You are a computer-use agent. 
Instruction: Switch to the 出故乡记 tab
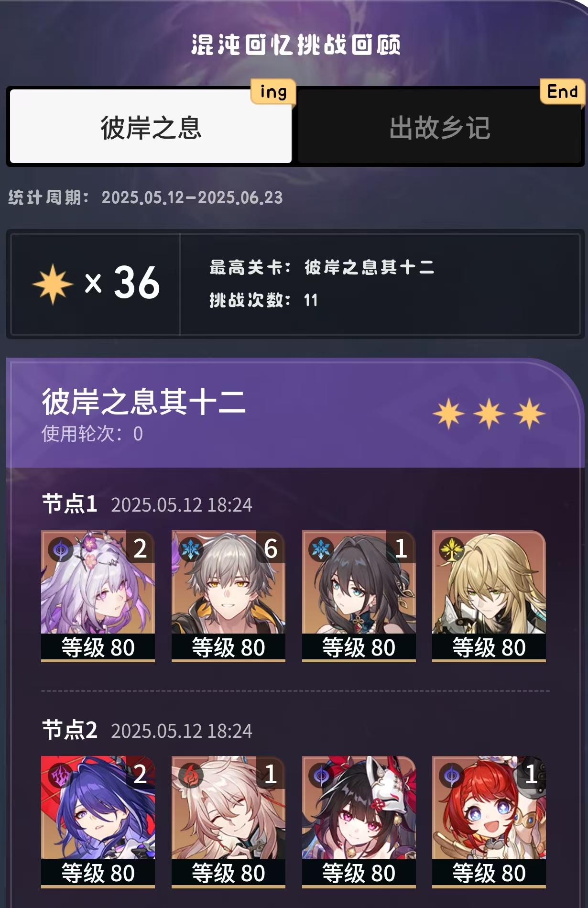(439, 128)
